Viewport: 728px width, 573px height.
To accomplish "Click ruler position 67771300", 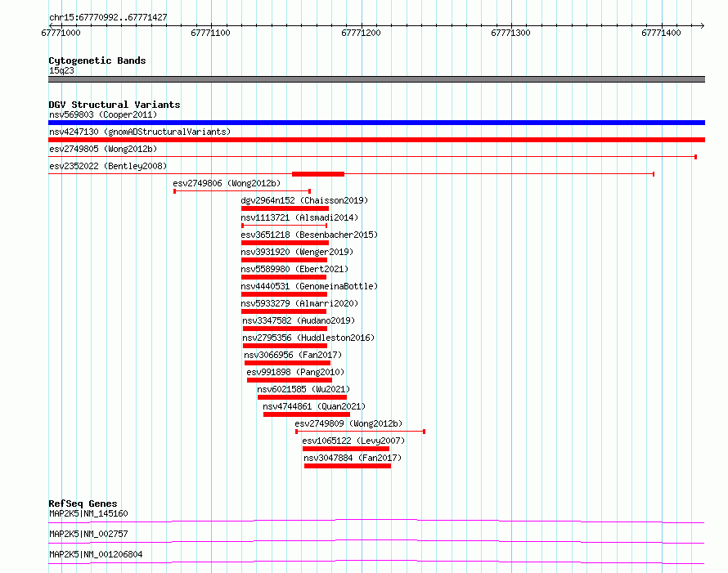I will [510, 33].
